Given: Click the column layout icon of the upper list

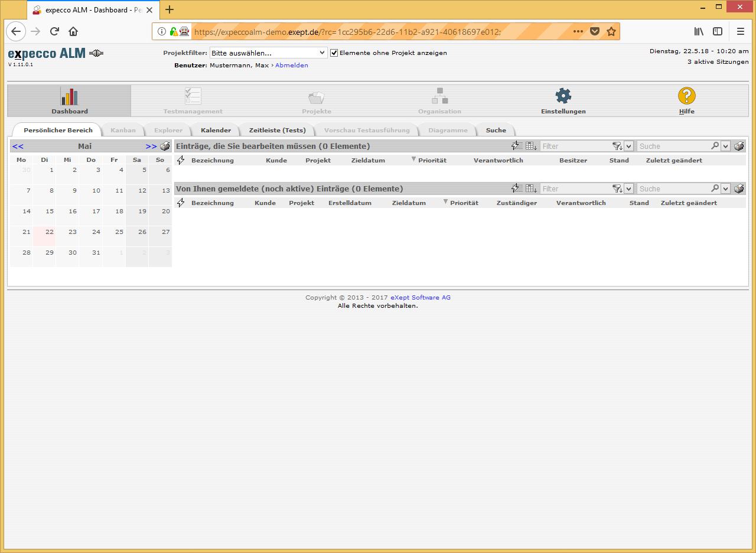Looking at the screenshot, I should (532, 147).
